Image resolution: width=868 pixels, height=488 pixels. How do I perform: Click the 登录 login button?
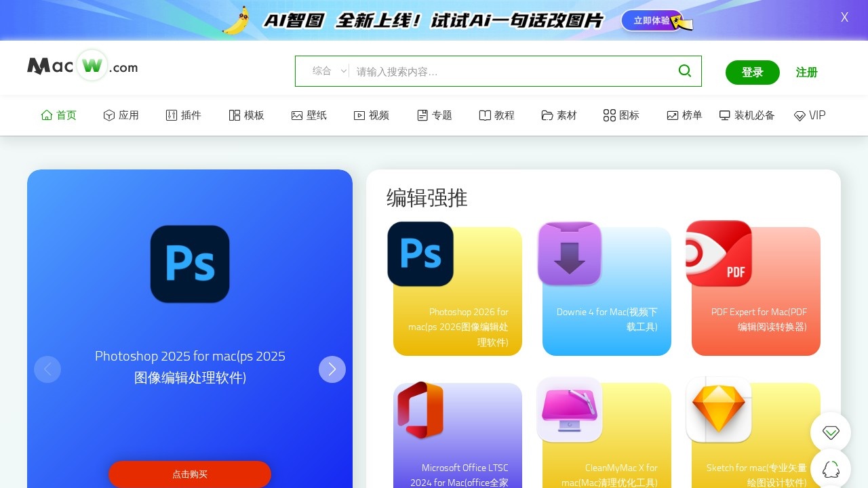pyautogui.click(x=753, y=72)
